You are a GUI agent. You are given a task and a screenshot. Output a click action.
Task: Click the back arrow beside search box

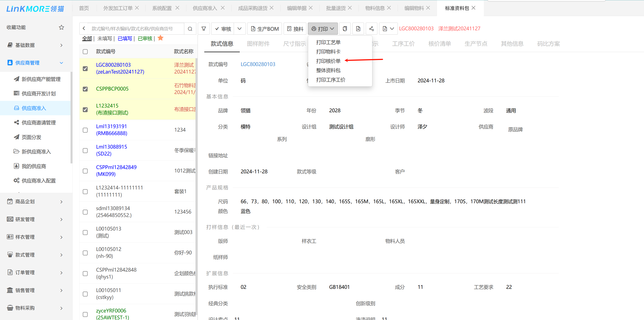click(84, 29)
